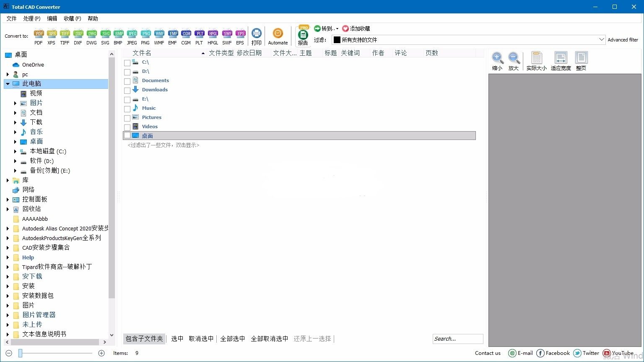Screen dimensions: 644x362
Task: Open the 编辑 menu
Action: point(52,18)
